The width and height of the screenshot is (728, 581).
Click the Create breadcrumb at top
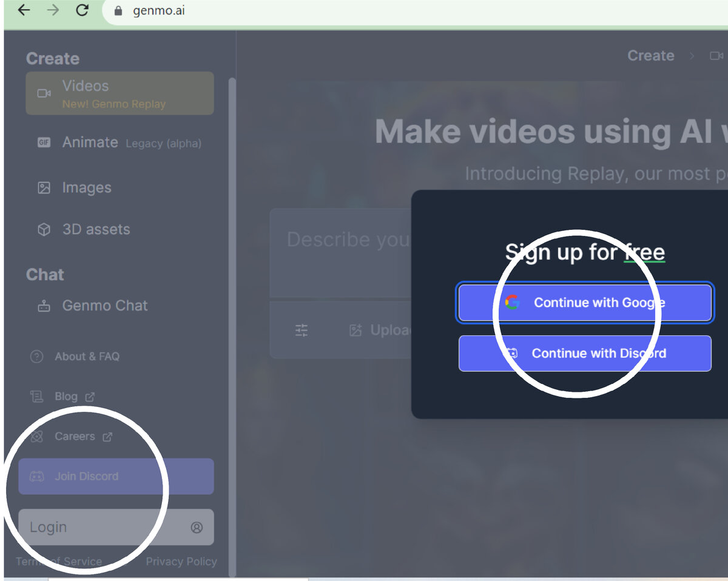click(650, 56)
